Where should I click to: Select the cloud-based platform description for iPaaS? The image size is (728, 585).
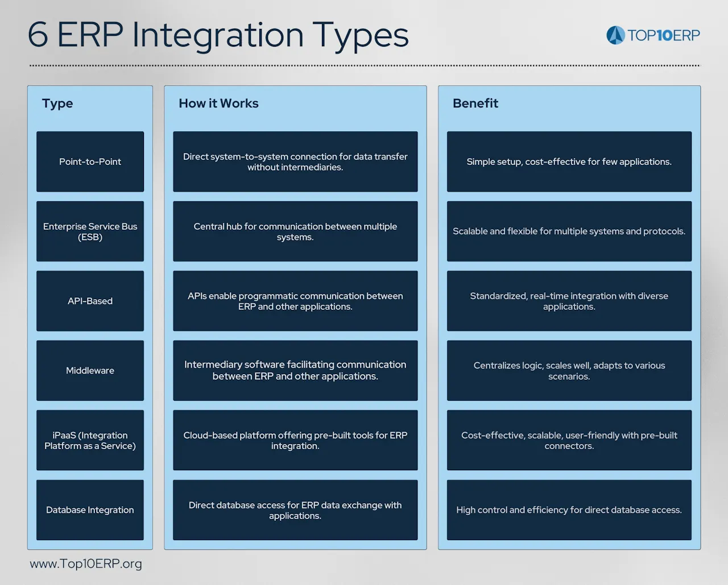[x=295, y=440]
